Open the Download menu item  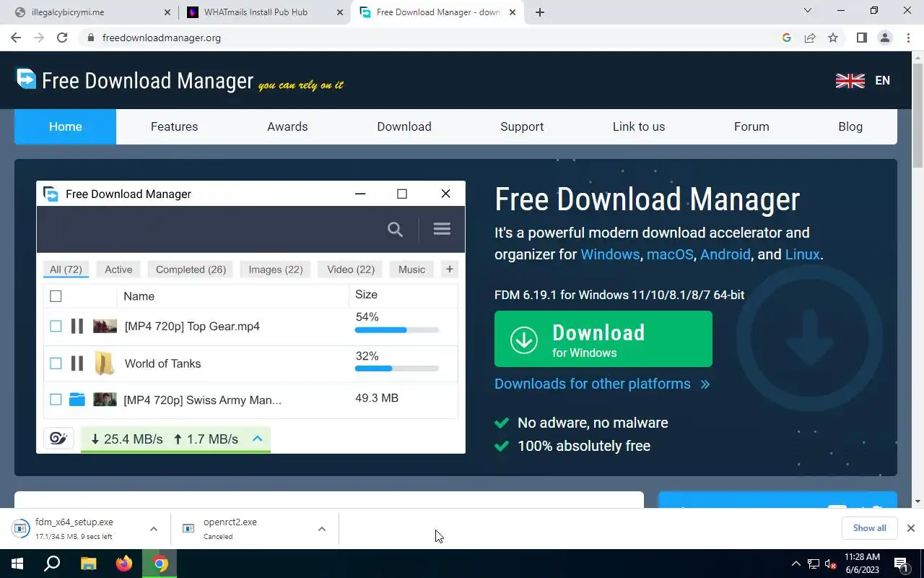point(404,126)
